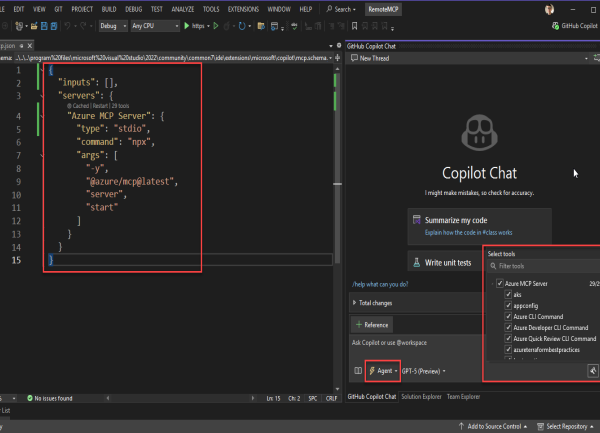The width and height of the screenshot is (600, 433).
Task: Click the browser window toolbar icon
Action: click(x=274, y=26)
